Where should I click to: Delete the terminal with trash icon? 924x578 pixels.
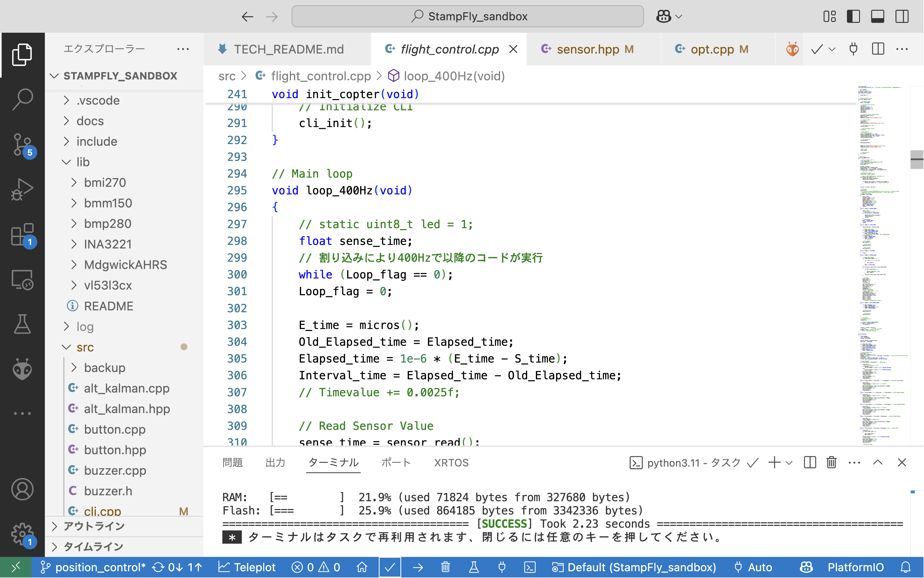831,463
